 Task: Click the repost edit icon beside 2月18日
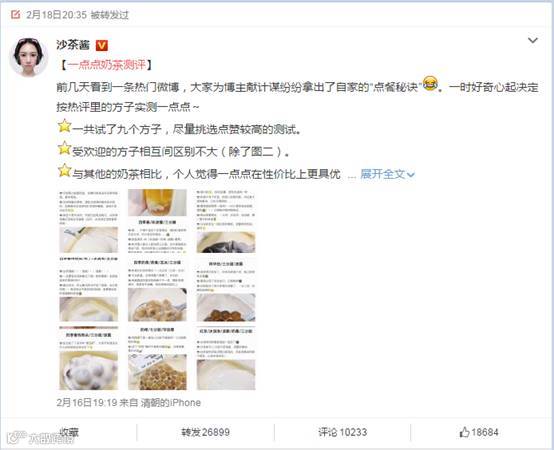pyautogui.click(x=15, y=14)
